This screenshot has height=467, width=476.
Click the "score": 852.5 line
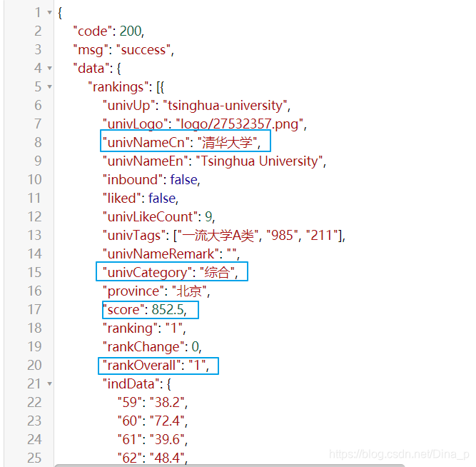[x=145, y=310]
